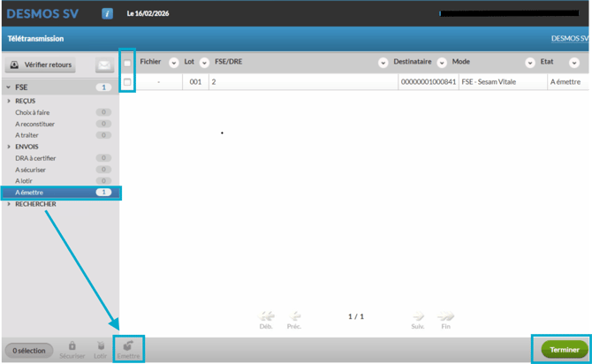Open the Fichier column dropdown arrow
The image size is (592, 364).
tap(171, 63)
